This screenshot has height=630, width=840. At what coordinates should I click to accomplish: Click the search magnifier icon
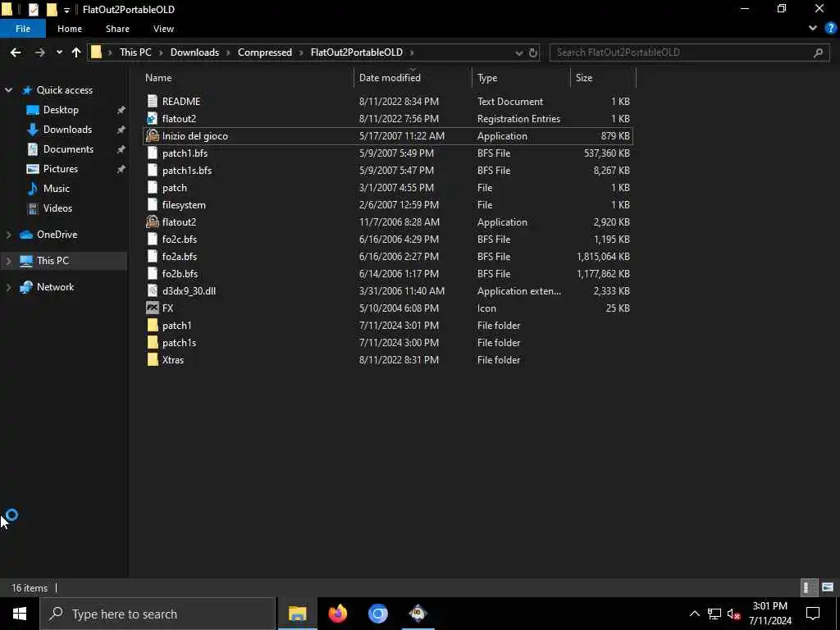tap(818, 52)
